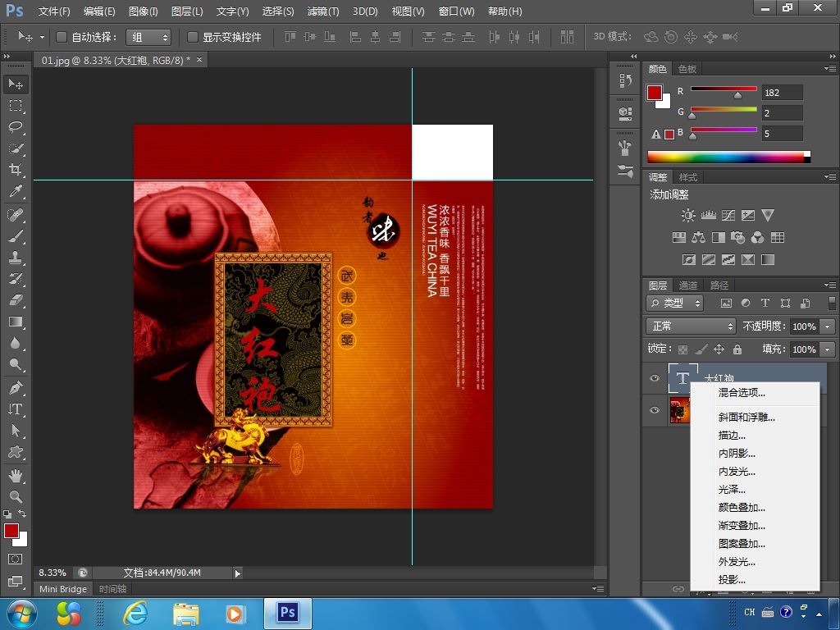Open the Mini Bridge panel tab

pos(63,589)
